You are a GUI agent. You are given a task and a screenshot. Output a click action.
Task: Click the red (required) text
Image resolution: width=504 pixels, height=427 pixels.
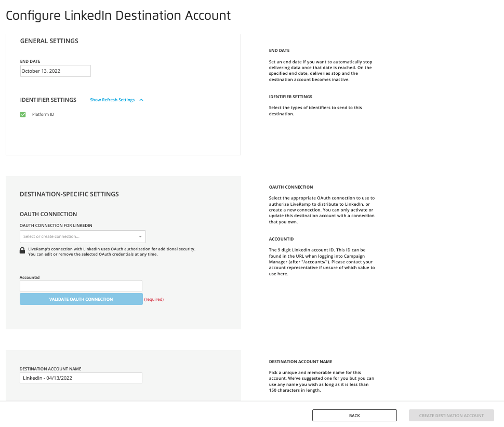pyautogui.click(x=154, y=299)
